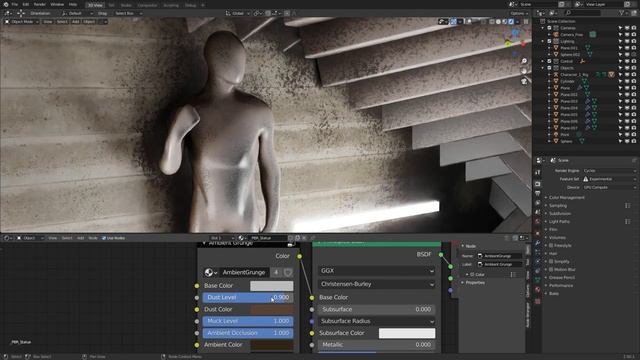Open the Tool properties tab icon
The width and height of the screenshot is (640, 360).
pos(538,173)
